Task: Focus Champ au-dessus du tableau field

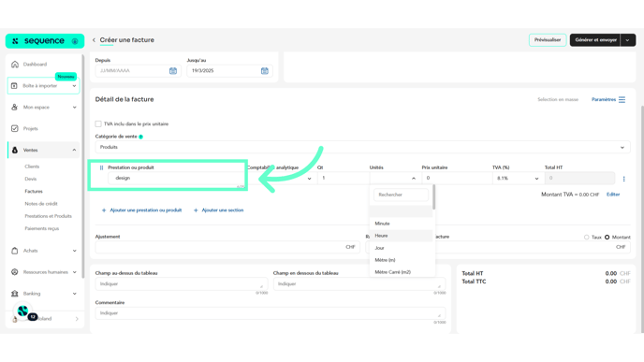Action: [182, 284]
